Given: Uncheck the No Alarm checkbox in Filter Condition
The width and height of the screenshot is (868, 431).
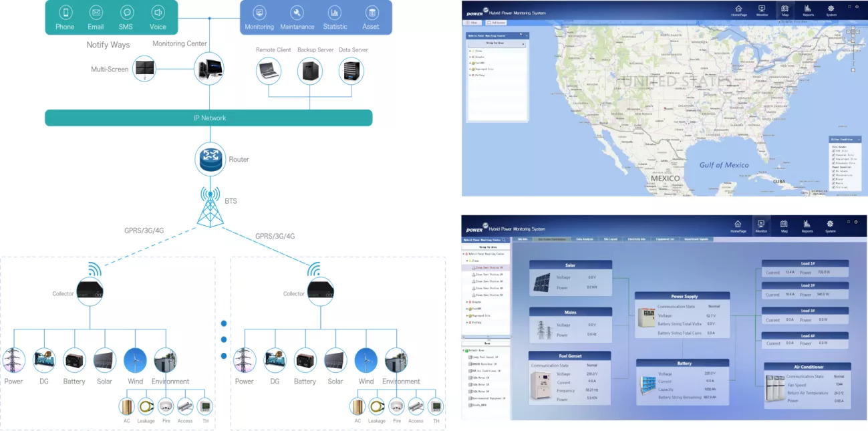Looking at the screenshot, I should [833, 171].
